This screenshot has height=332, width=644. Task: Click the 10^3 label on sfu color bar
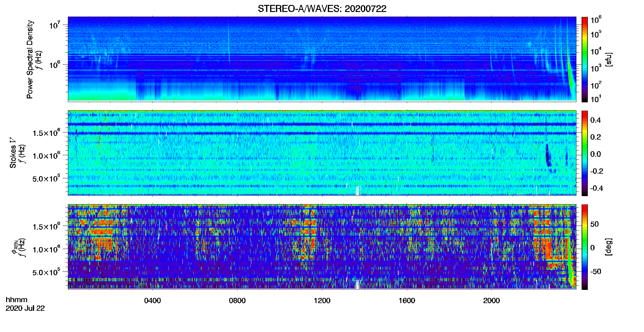tap(596, 68)
